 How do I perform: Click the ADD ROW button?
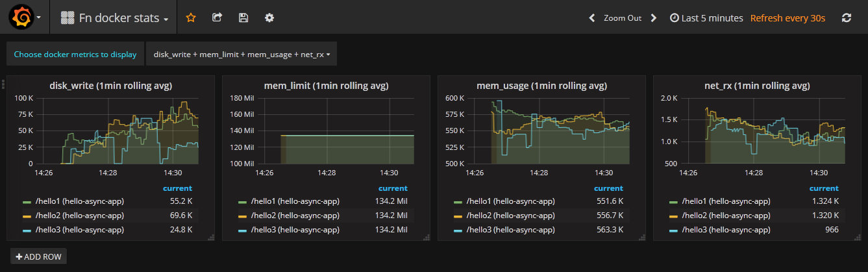(38, 256)
